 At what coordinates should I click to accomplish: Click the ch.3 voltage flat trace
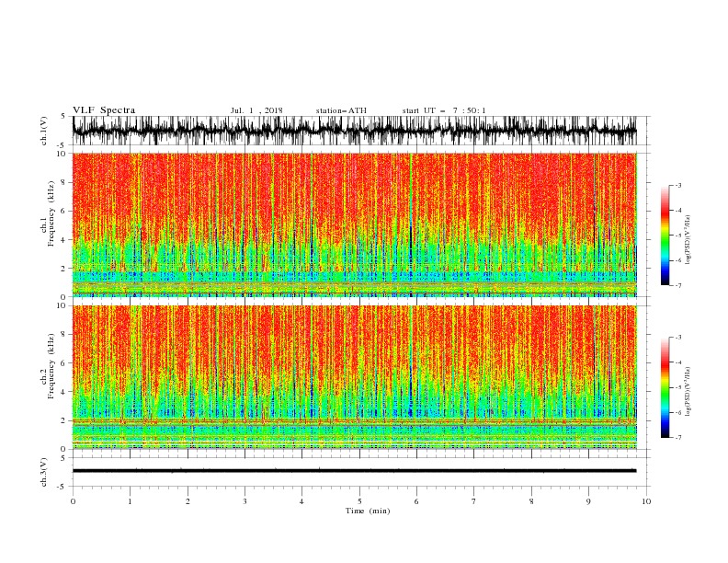pos(355,471)
